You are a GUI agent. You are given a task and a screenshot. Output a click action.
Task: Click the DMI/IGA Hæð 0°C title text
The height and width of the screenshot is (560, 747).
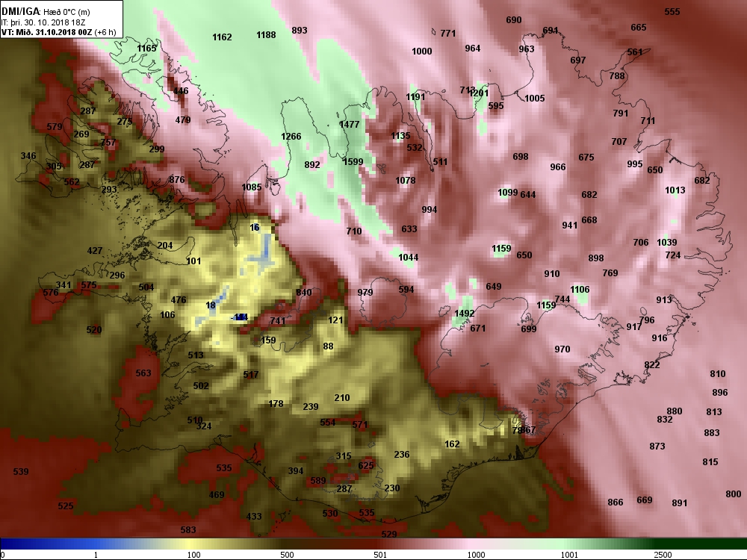click(x=46, y=11)
